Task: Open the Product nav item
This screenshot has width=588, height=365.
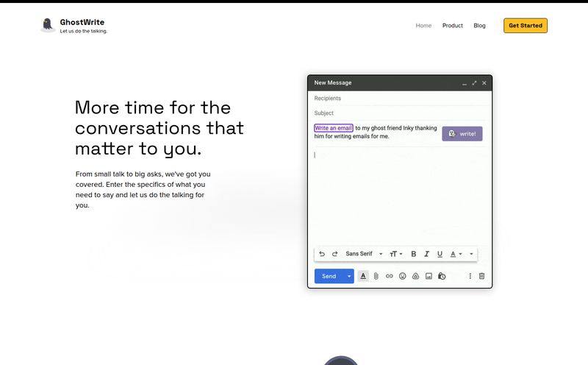Action: [x=452, y=26]
